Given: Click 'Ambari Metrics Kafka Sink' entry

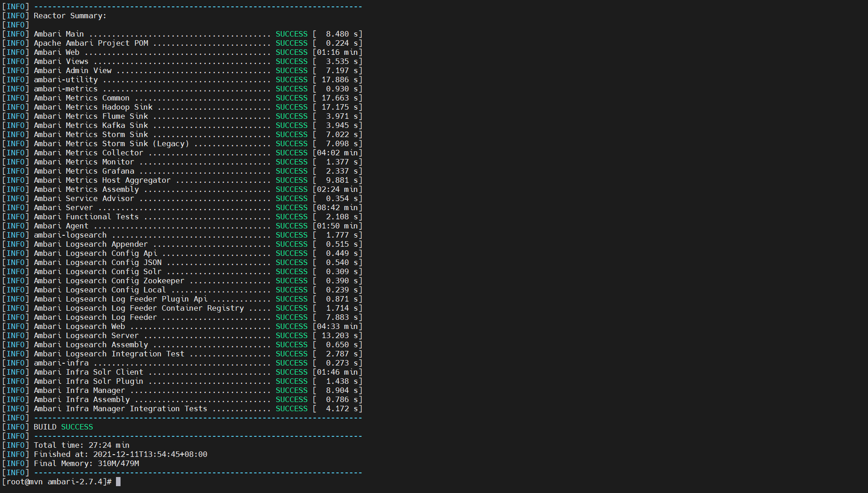Looking at the screenshot, I should tap(91, 125).
